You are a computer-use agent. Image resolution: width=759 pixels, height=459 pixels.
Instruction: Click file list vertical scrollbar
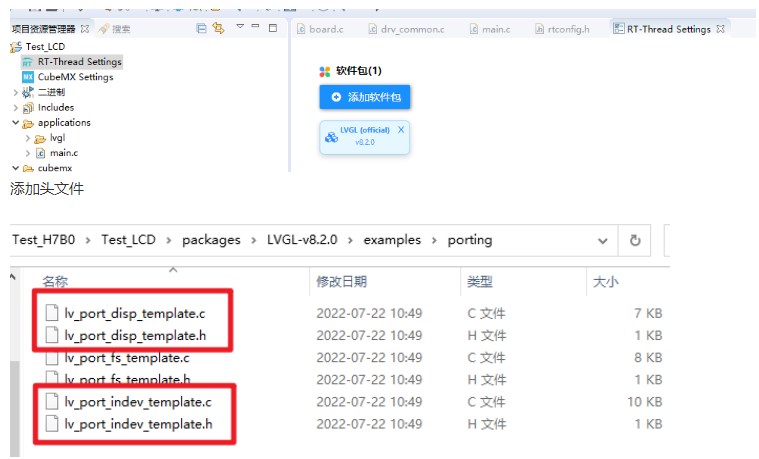click(15, 408)
